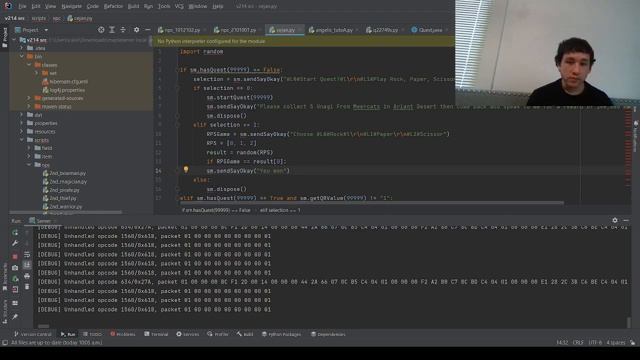Stop the running Server with the red square

click(x=15, y=256)
